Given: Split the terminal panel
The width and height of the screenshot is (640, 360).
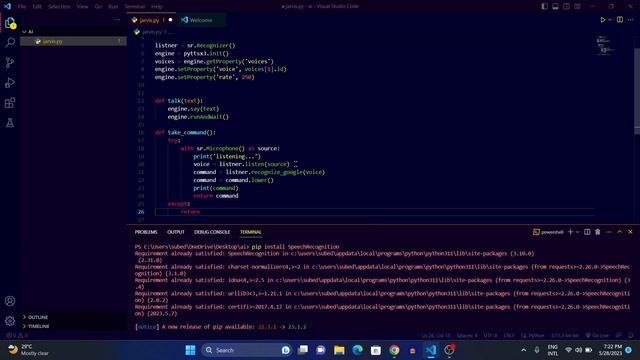Looking at the screenshot, I should (587, 232).
